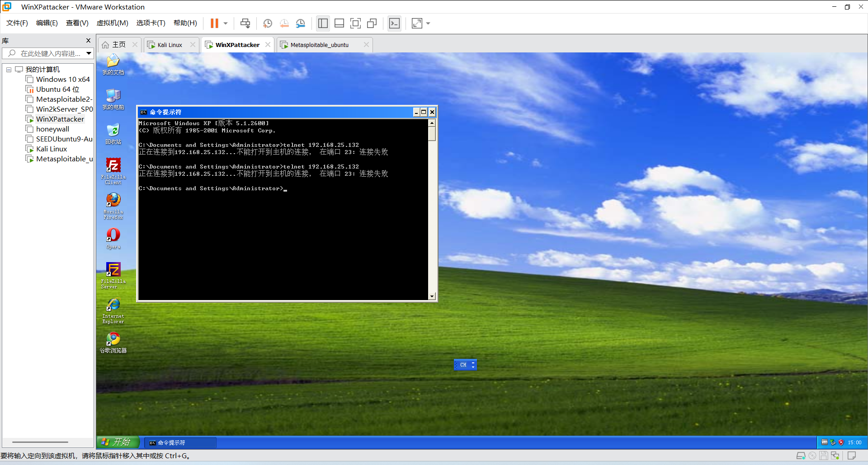This screenshot has width=868, height=465.
Task: Click the Internet Explorer desktop icon
Action: (x=113, y=311)
